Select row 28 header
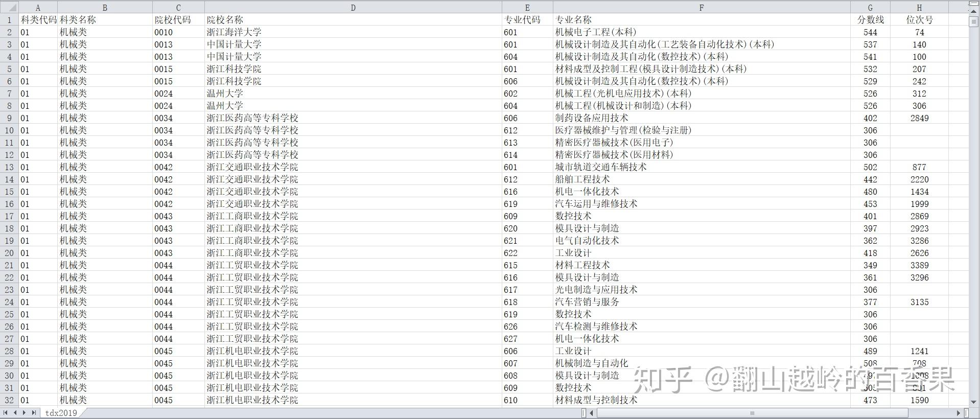The width and height of the screenshot is (980, 419). coord(9,351)
